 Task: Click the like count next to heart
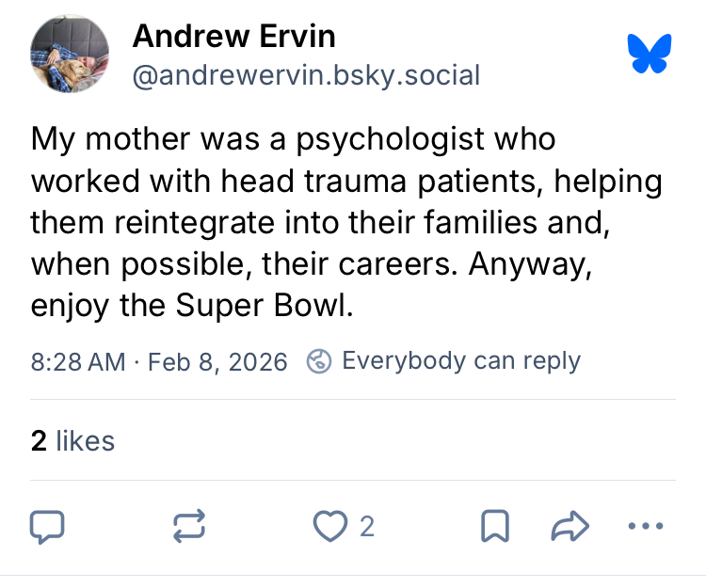tap(367, 527)
